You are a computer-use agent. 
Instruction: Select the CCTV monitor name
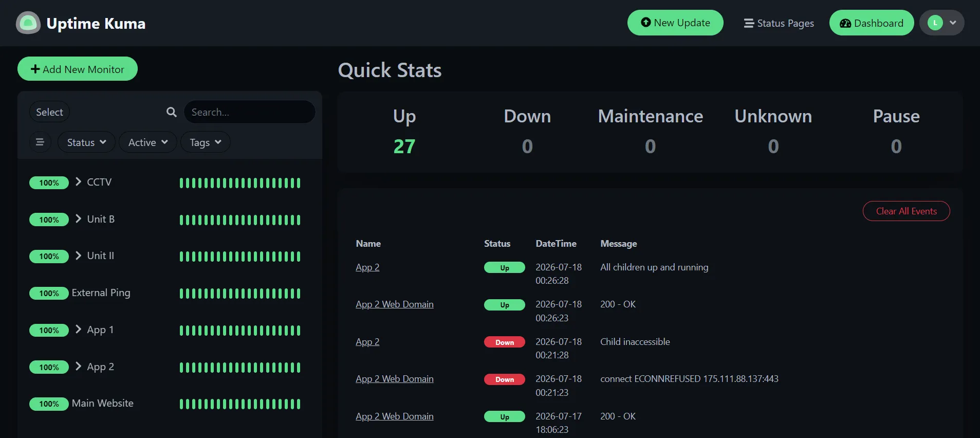[x=99, y=182]
